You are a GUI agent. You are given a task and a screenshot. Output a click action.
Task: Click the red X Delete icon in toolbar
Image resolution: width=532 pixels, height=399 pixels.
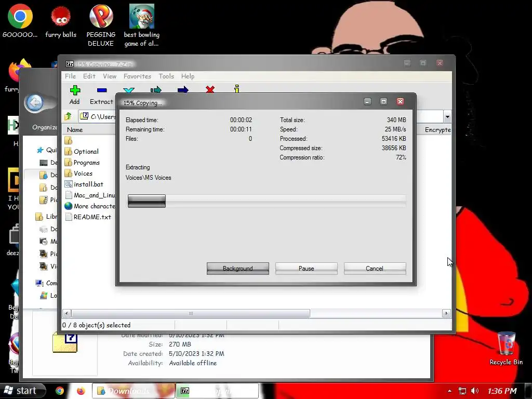210,89
